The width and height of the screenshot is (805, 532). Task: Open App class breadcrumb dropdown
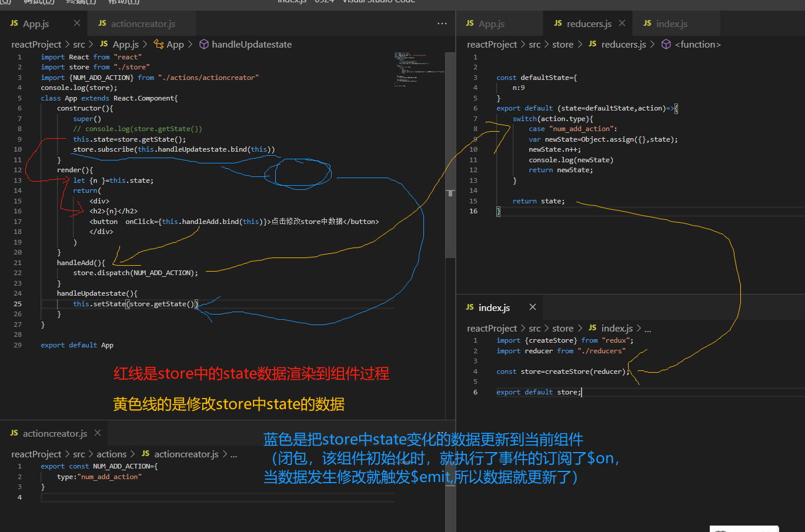coord(175,44)
